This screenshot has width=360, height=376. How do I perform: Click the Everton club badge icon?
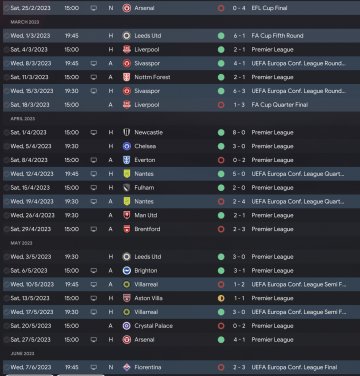point(127,160)
